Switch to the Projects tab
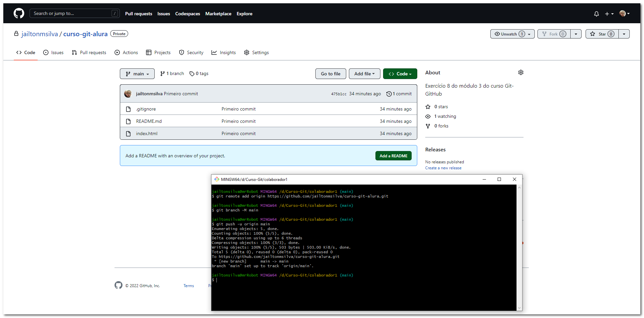Image resolution: width=644 pixels, height=318 pixels. [158, 52]
